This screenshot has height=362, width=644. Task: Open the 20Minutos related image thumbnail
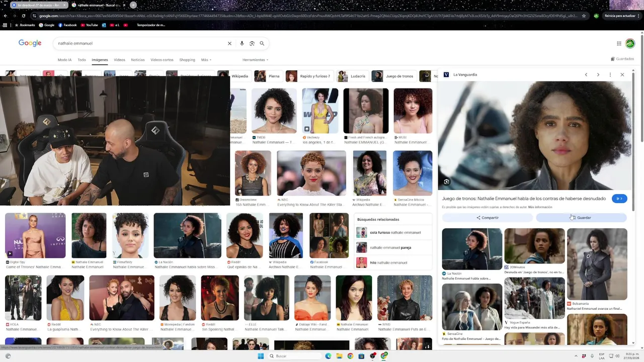[534, 246]
